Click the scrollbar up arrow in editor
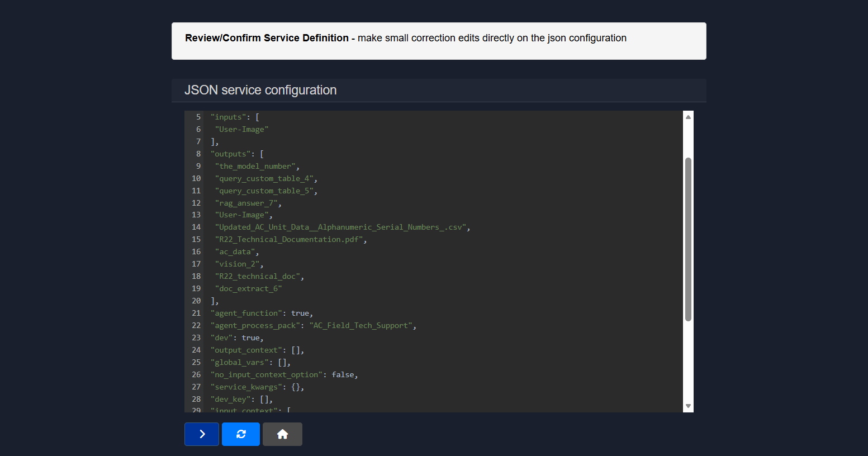This screenshot has height=456, width=868. pyautogui.click(x=688, y=117)
